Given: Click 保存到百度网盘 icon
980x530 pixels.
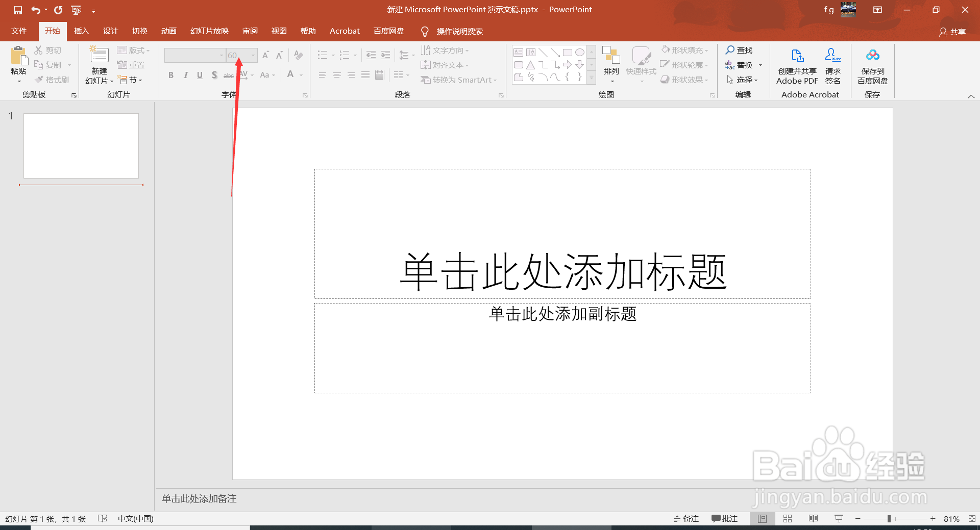Looking at the screenshot, I should click(872, 64).
